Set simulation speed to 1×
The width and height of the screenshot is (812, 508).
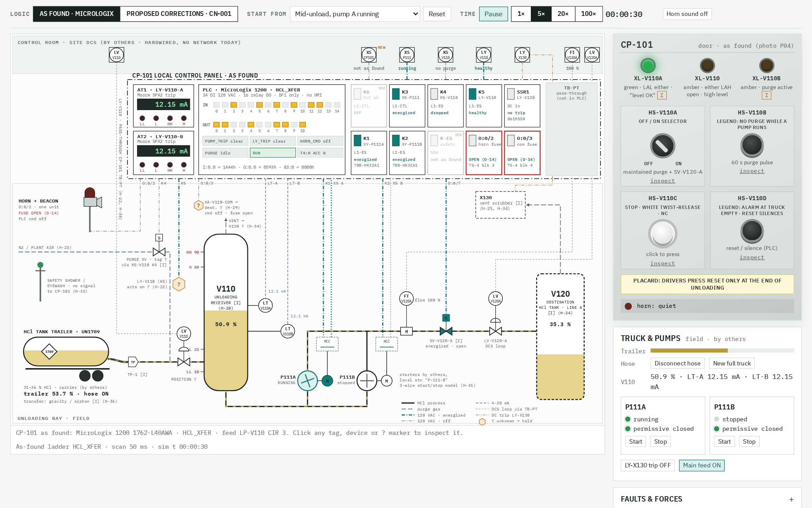click(x=521, y=14)
